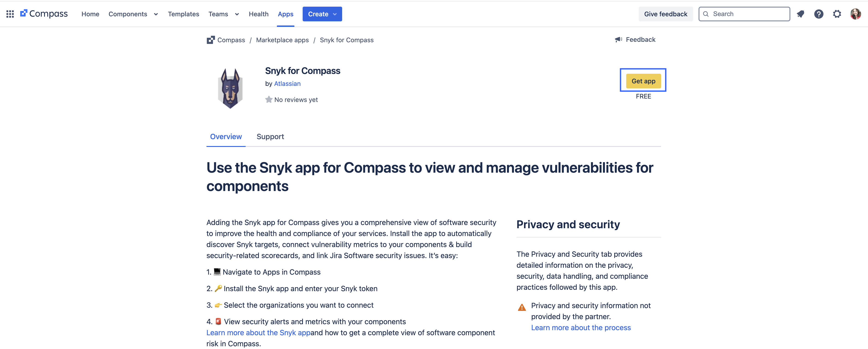Image resolution: width=868 pixels, height=349 pixels.
Task: Navigate to Marketplace apps breadcrumb
Action: [282, 40]
